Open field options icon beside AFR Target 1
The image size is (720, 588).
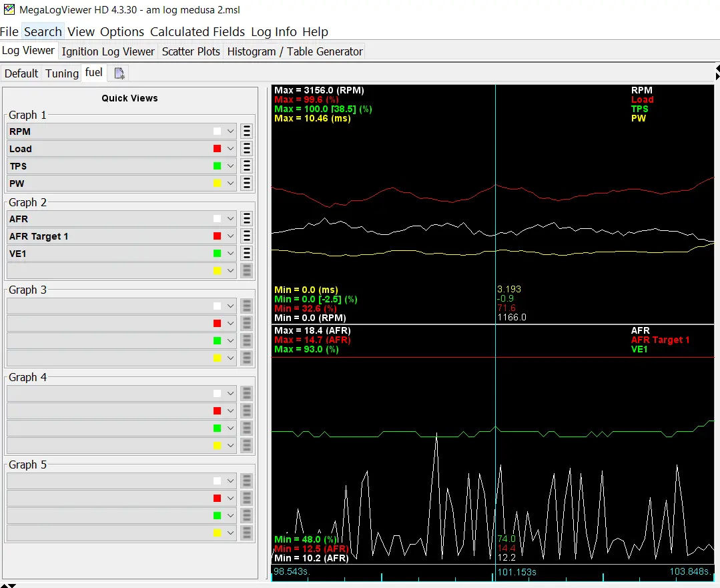pyautogui.click(x=247, y=236)
